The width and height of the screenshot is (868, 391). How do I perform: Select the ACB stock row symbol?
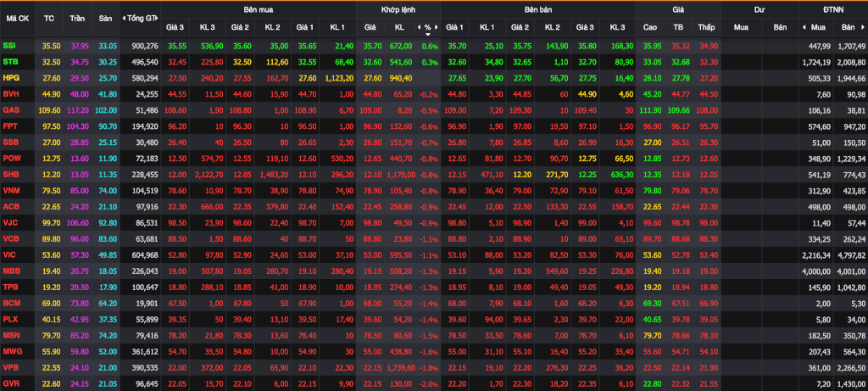(10, 207)
